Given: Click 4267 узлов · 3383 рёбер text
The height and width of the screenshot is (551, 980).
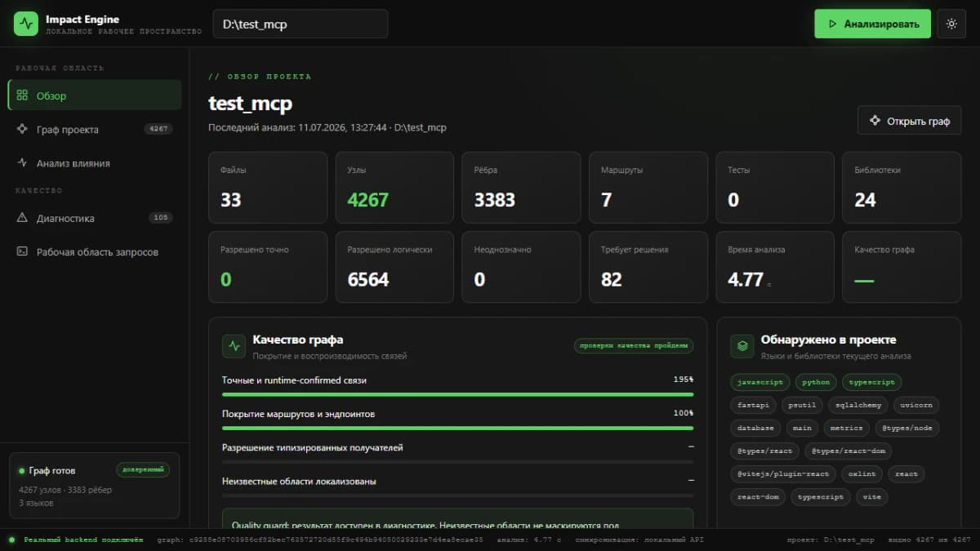Looking at the screenshot, I should (x=65, y=490).
